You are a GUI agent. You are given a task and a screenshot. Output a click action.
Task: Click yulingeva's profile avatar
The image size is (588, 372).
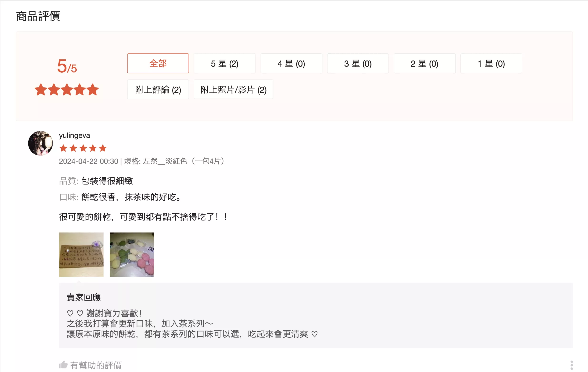tap(40, 143)
